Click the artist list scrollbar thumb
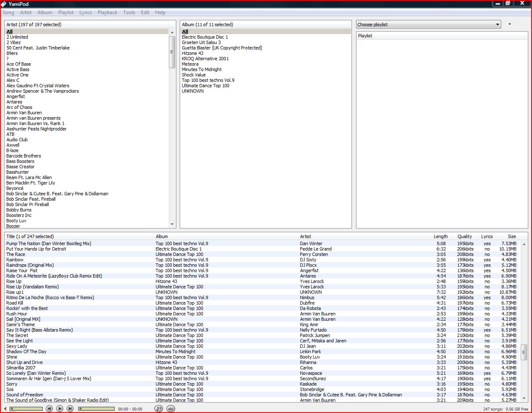Viewport: 532px width, 413px height. click(172, 52)
